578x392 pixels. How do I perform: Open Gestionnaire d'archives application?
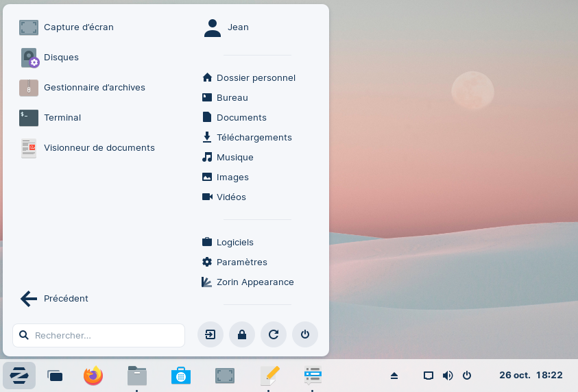94,88
